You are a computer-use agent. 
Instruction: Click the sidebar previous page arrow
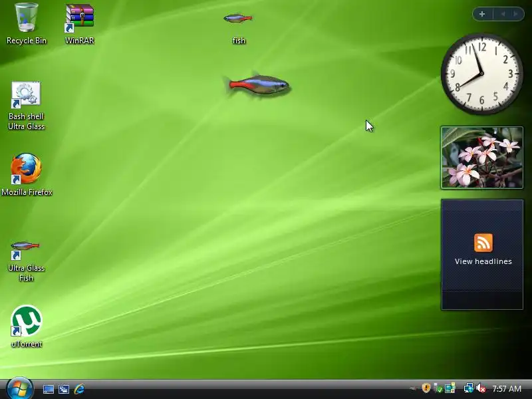pos(503,14)
